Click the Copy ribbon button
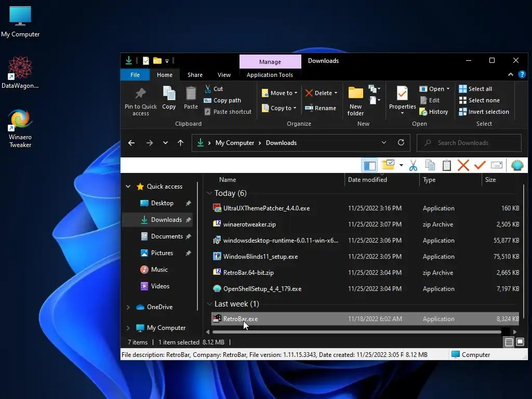 pos(169,98)
